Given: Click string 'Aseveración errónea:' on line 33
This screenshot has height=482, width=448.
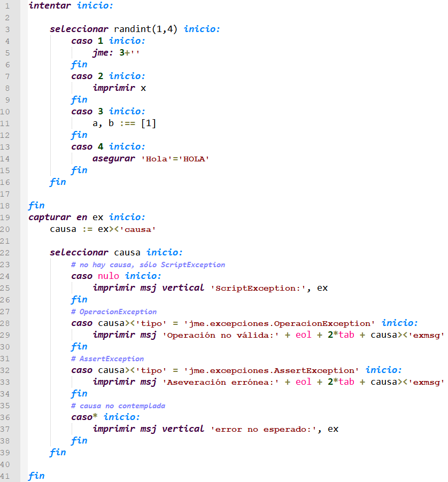Looking at the screenshot, I should click(x=220, y=383).
